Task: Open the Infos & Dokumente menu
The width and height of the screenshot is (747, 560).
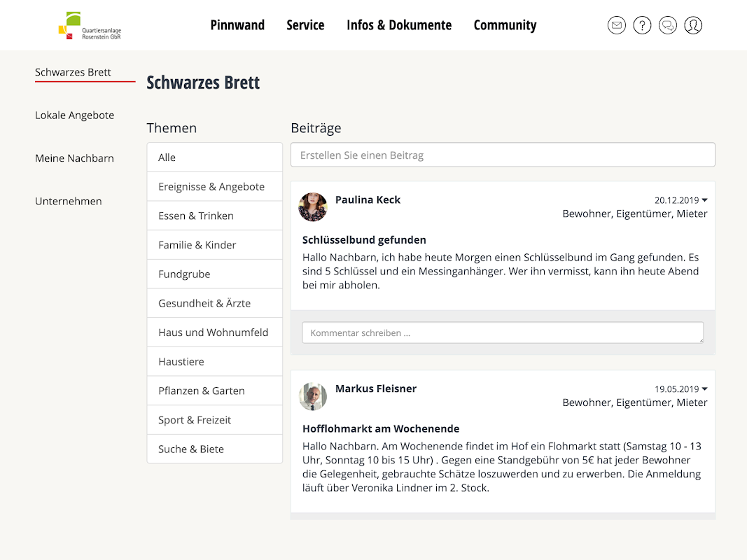Action: tap(399, 25)
